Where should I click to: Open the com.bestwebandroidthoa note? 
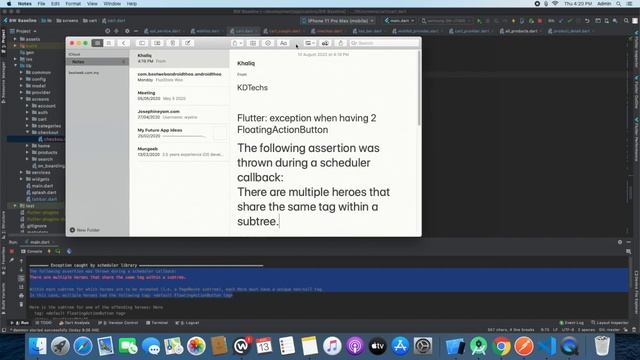point(180,77)
